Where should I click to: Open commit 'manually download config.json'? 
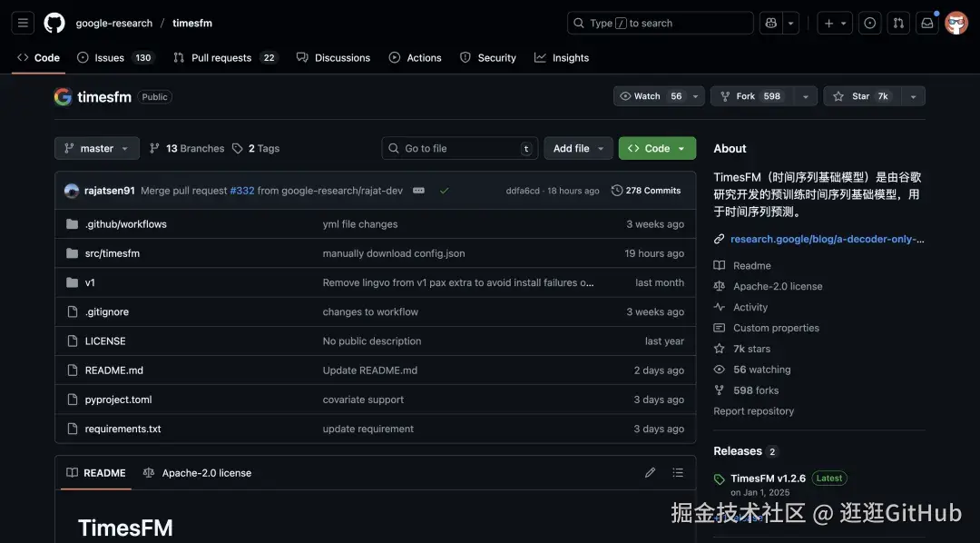click(394, 253)
